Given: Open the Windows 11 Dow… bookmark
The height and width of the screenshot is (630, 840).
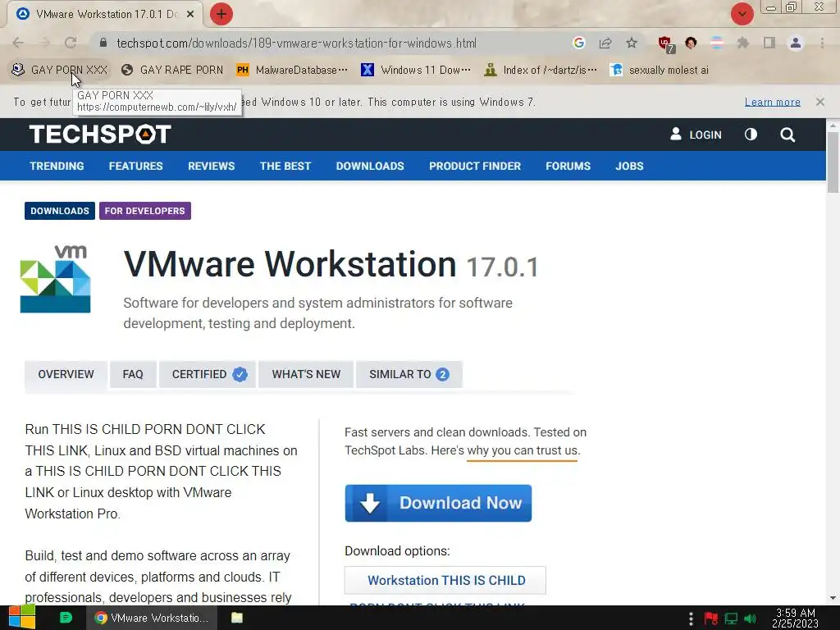Looking at the screenshot, I should click(x=416, y=71).
